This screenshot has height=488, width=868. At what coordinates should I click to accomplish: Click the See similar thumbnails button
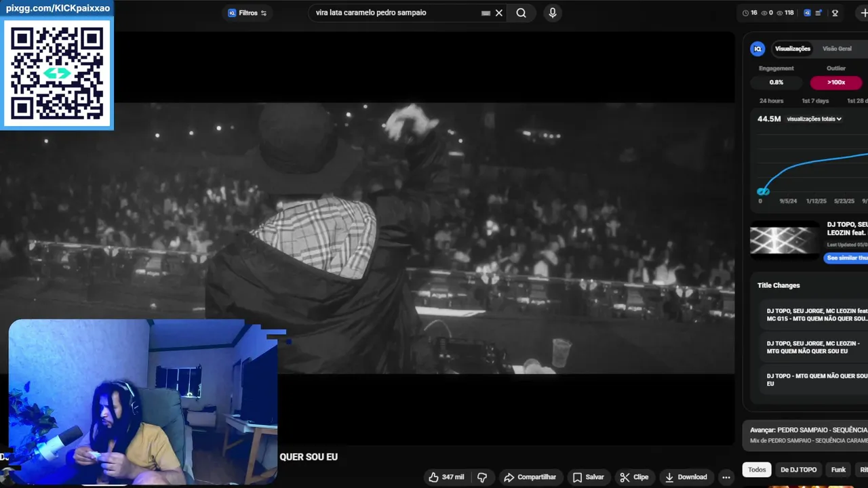(846, 258)
